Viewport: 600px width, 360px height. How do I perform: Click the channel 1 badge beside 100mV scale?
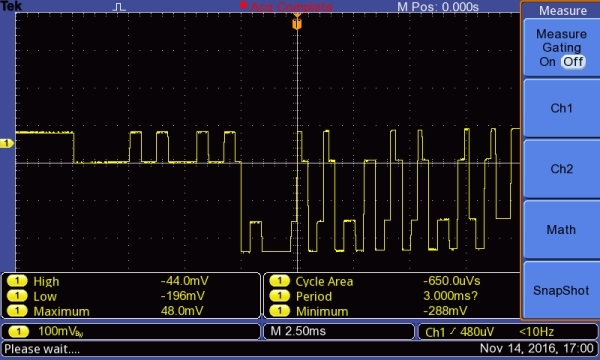[x=18, y=331]
